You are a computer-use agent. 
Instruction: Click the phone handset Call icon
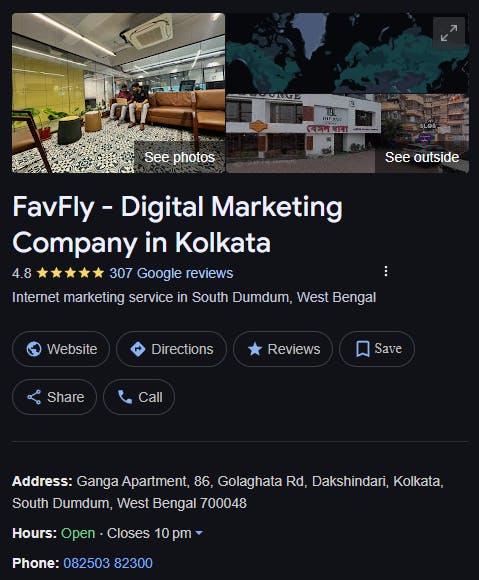coord(125,397)
